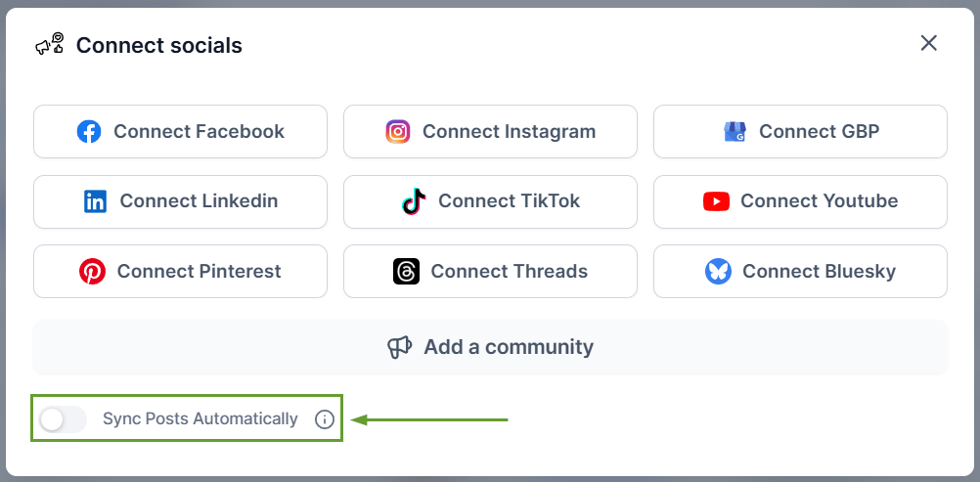Click the blue LinkedIn logo icon
This screenshot has height=482, width=980.
(95, 201)
